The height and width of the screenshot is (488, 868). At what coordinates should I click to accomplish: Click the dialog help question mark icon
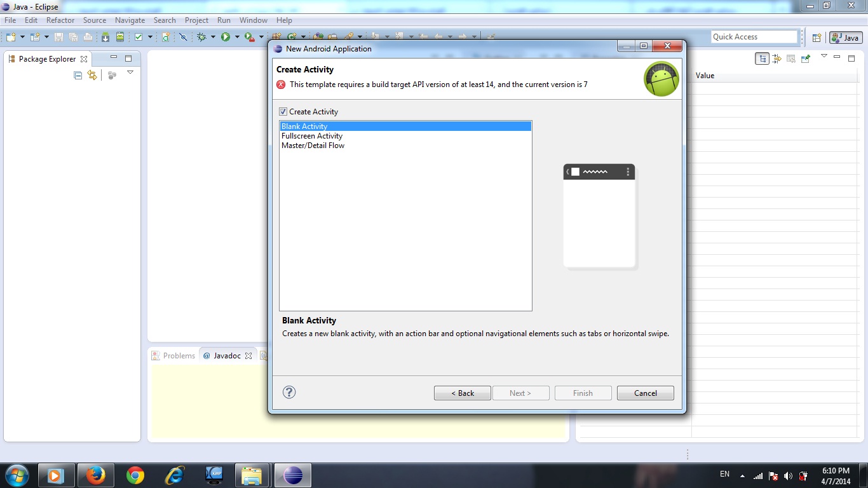coord(289,392)
